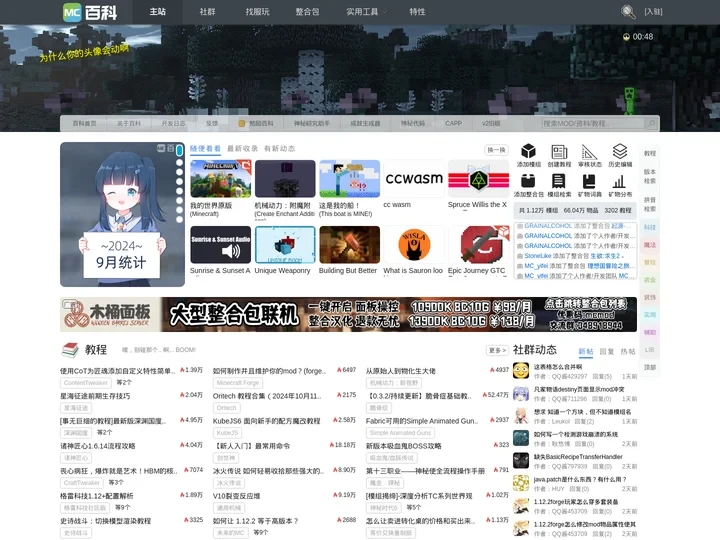Open the Spruce Willis the X thumbnail
Viewport: 720px width, 540px height.
[478, 179]
